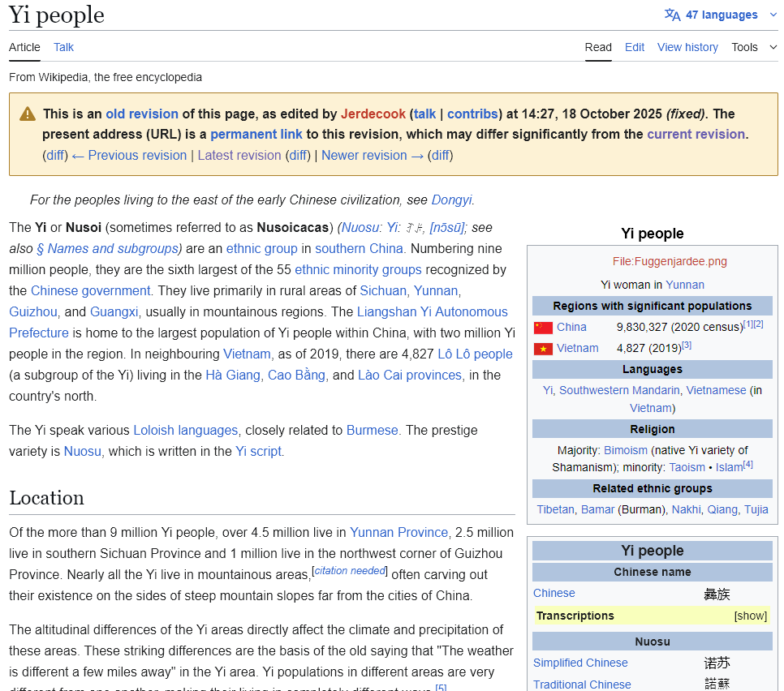The width and height of the screenshot is (784, 691).
Task: Open the Hà Giang link
Action: (x=233, y=376)
